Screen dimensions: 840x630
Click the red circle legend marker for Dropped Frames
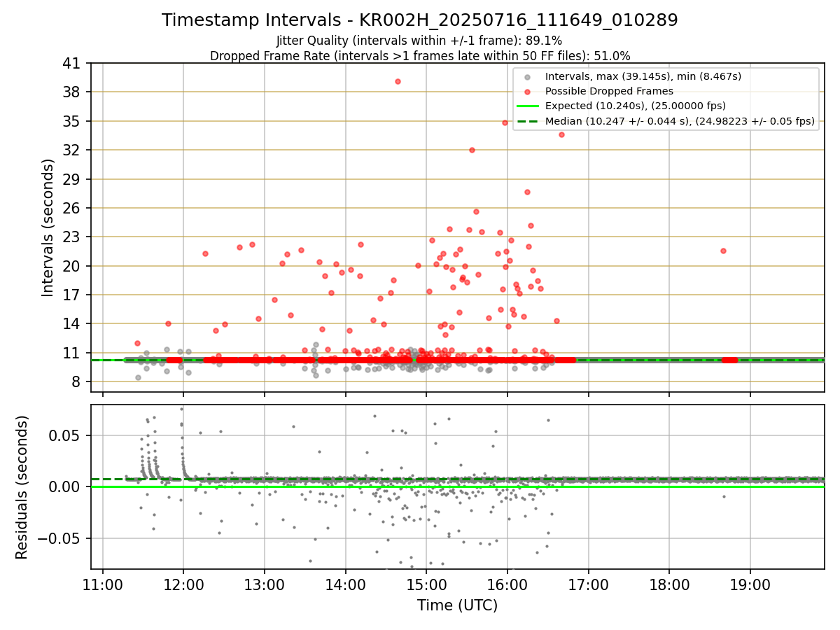(528, 92)
